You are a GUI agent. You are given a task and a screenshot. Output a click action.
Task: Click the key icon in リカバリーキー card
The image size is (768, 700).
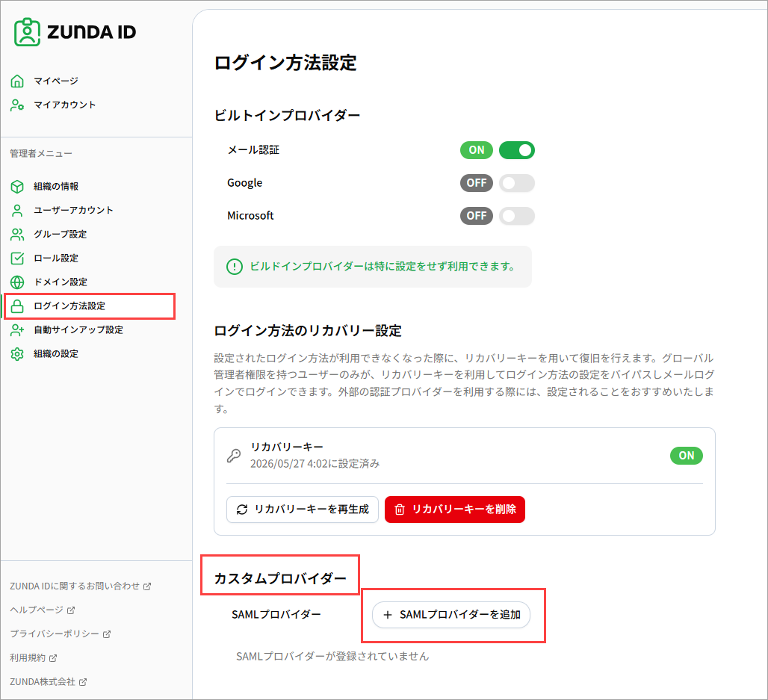(x=234, y=456)
